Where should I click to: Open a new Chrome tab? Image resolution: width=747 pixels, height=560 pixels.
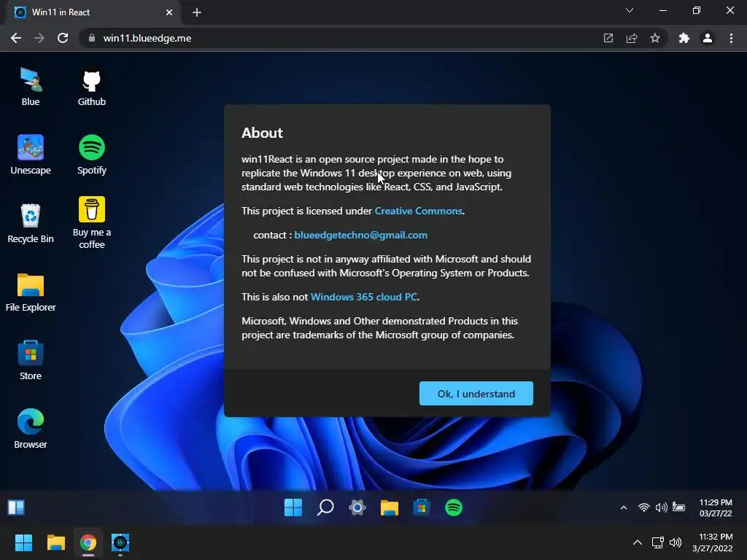[197, 12]
